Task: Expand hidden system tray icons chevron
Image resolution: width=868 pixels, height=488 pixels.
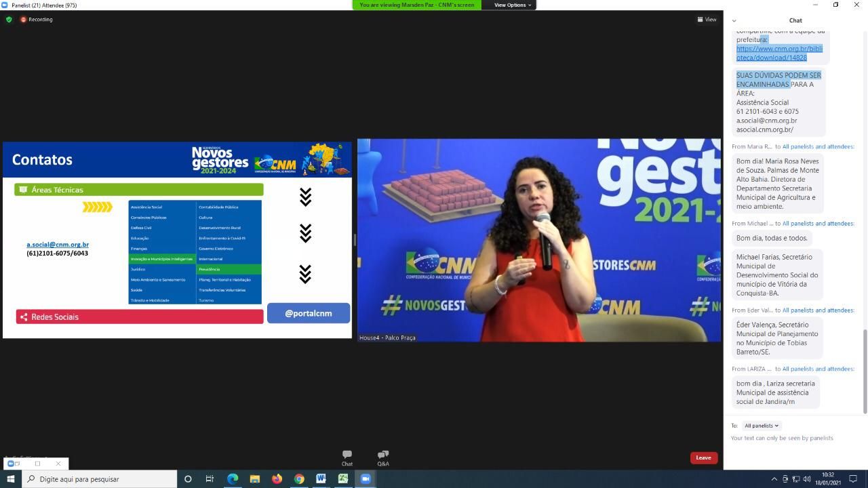Action: pos(774,479)
